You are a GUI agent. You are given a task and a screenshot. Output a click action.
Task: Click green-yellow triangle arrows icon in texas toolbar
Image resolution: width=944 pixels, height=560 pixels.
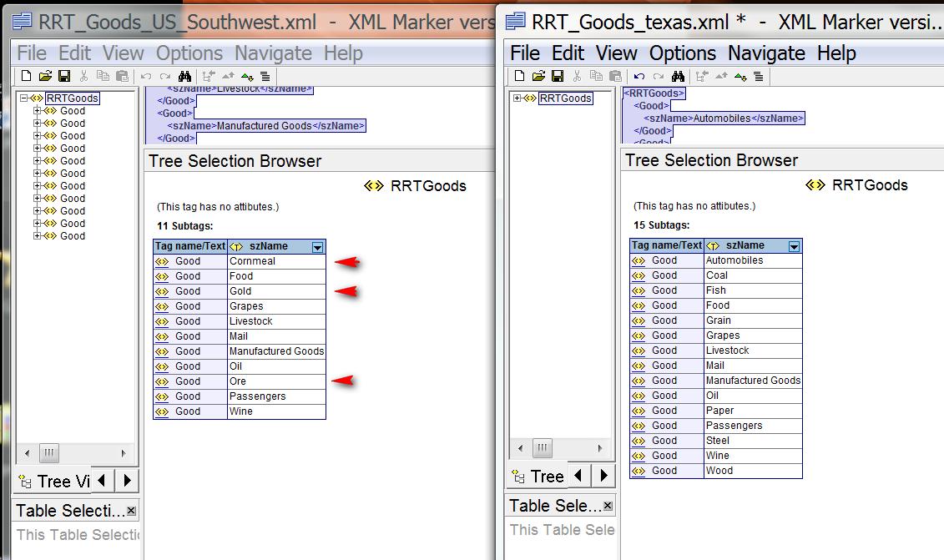coord(741,77)
